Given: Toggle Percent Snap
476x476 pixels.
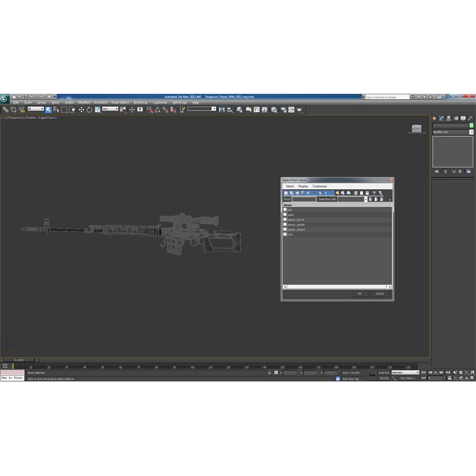Looking at the screenshot, I should [x=165, y=110].
